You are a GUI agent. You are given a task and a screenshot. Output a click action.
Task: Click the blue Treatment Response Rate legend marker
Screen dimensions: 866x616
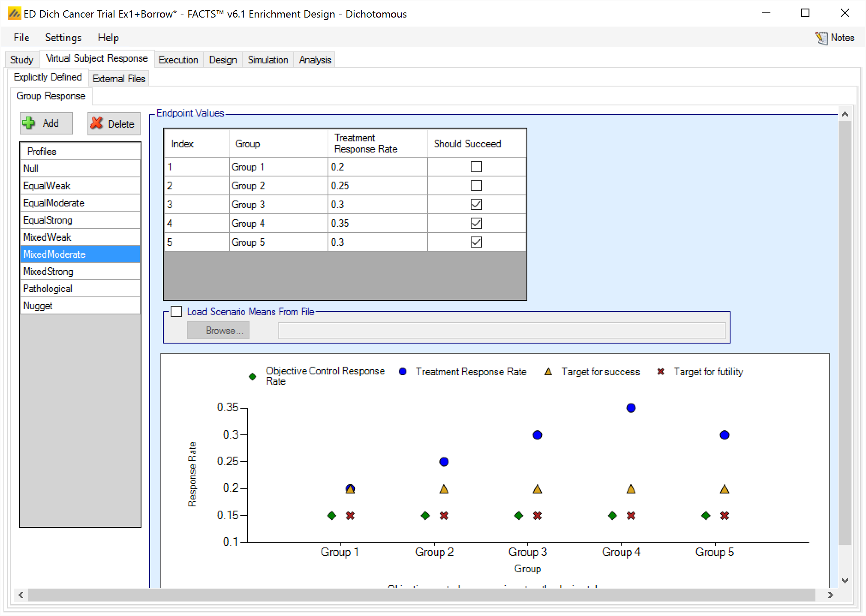pyautogui.click(x=402, y=372)
